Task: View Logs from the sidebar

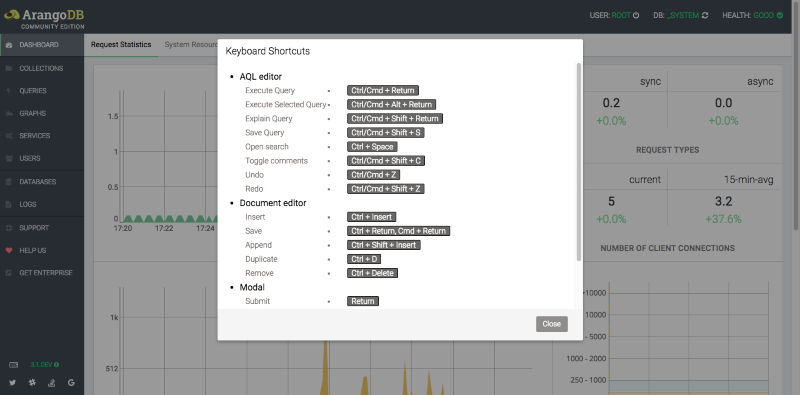Action: [x=42, y=204]
